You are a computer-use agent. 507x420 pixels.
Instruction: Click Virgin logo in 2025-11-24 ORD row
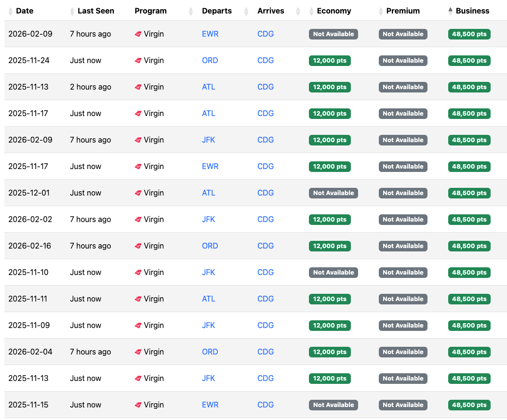click(138, 60)
